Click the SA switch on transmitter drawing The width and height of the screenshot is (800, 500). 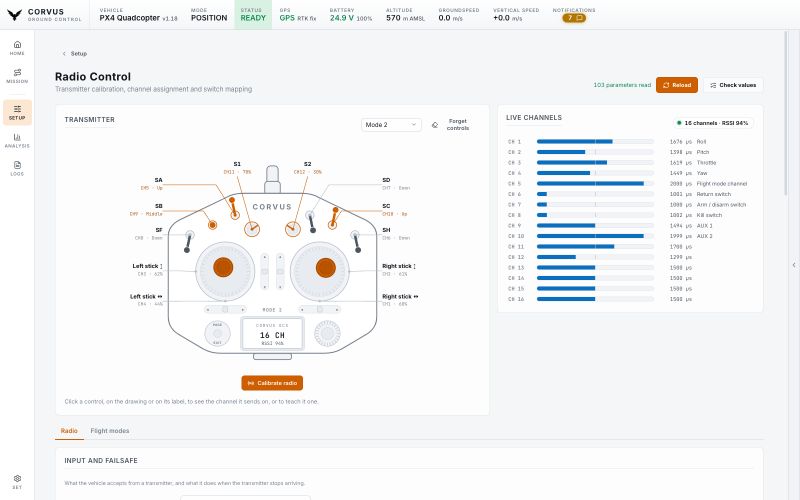point(234,208)
